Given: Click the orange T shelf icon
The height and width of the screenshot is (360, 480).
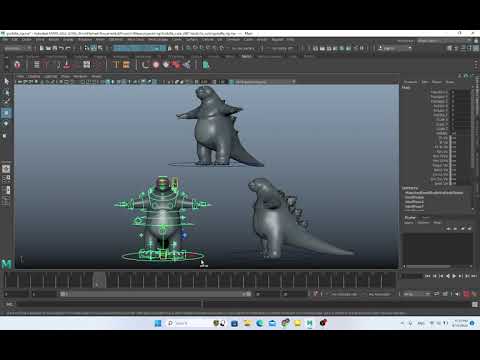Looking at the screenshot, I should tap(115, 65).
